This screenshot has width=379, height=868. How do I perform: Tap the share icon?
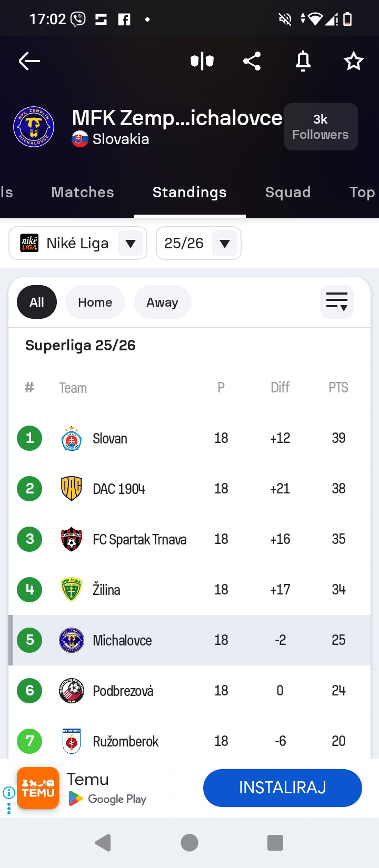pyautogui.click(x=252, y=62)
